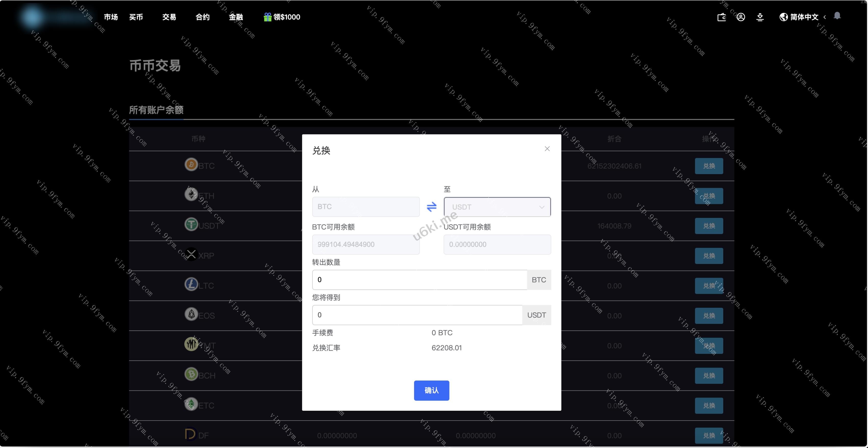This screenshot has width=868, height=448.
Task: Click the Bitcoin BTC coin icon
Action: [x=191, y=165]
